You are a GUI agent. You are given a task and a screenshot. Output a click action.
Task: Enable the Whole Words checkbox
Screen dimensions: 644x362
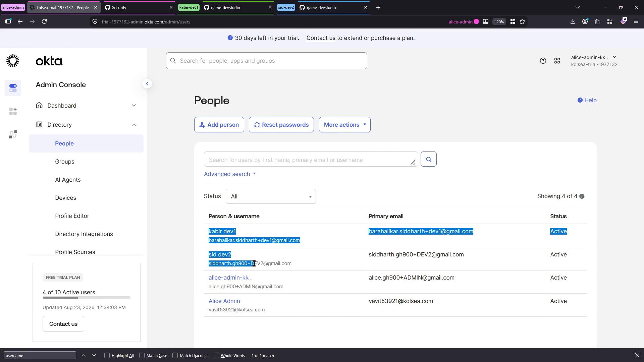click(x=216, y=355)
